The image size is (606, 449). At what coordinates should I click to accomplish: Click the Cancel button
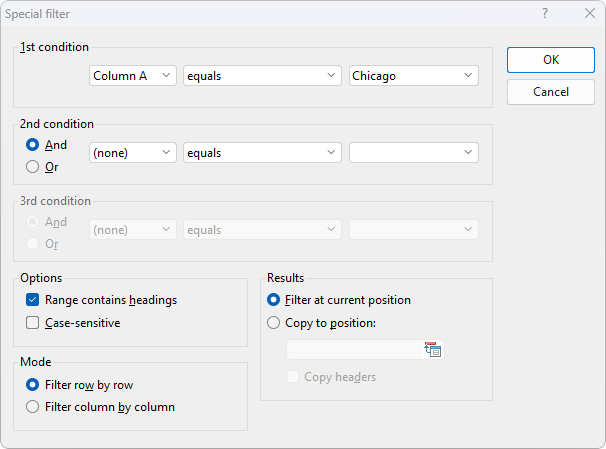(551, 92)
